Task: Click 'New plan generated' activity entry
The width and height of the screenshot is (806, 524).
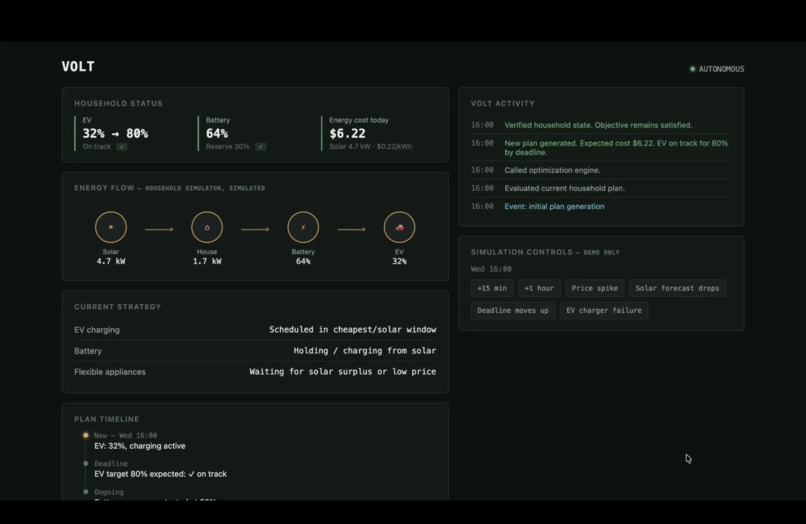Action: (x=616, y=148)
